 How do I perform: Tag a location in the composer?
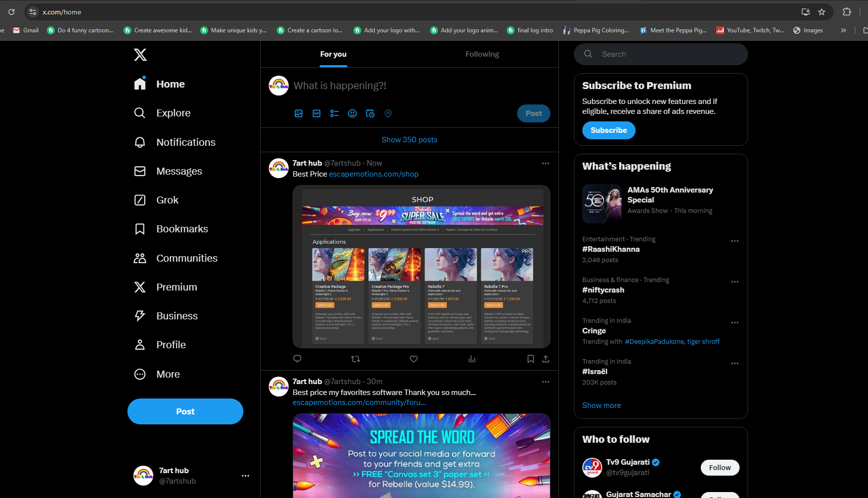coord(388,113)
